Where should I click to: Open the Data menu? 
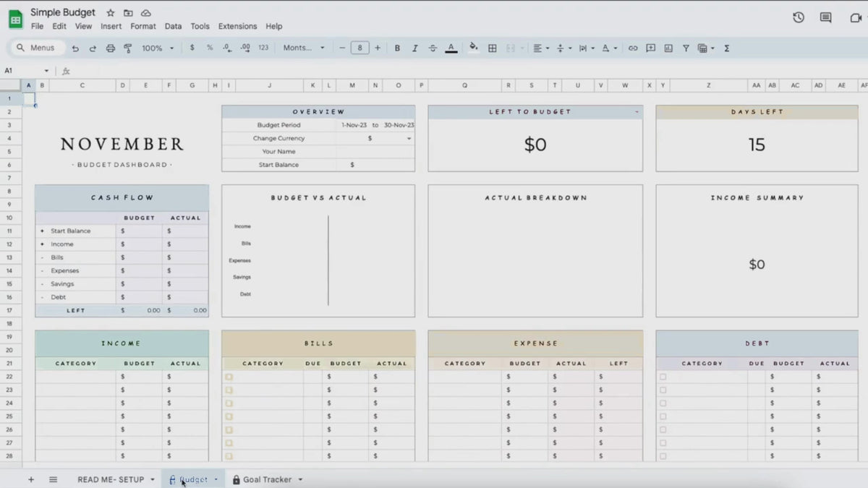pyautogui.click(x=173, y=26)
